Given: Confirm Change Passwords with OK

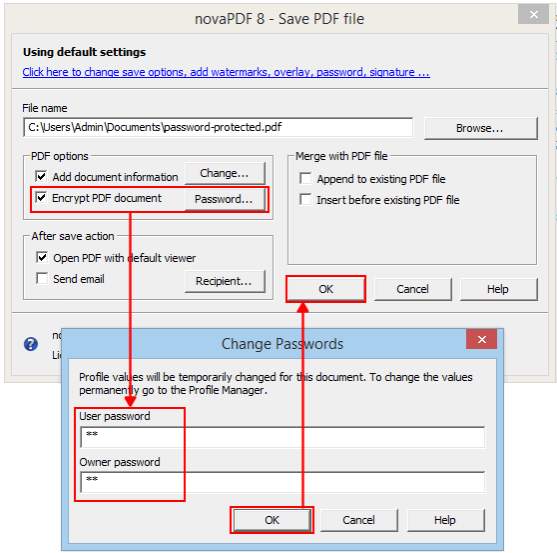Looking at the screenshot, I should [x=272, y=520].
